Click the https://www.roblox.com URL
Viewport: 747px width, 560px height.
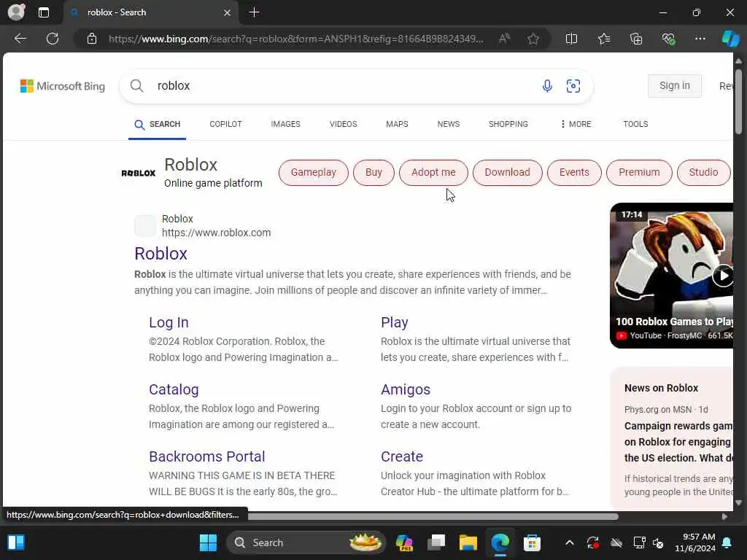coord(216,233)
